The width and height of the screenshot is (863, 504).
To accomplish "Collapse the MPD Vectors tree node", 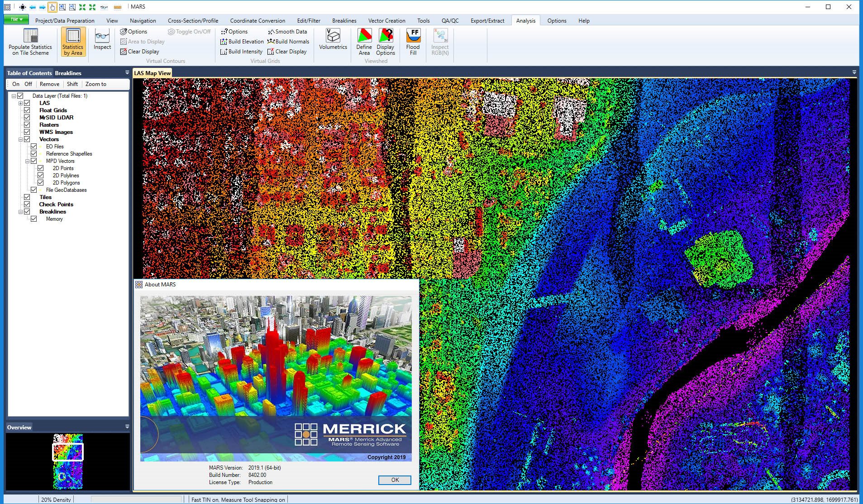I will click(27, 161).
